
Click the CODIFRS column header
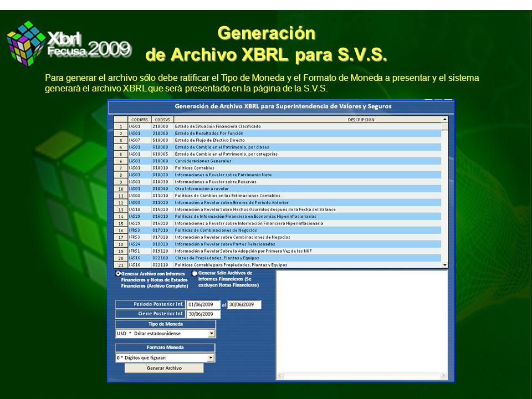coord(140,120)
